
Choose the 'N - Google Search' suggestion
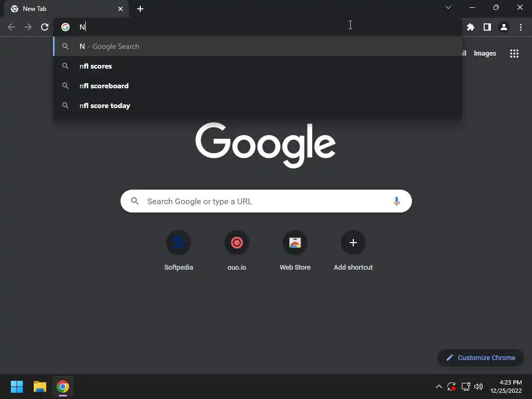(x=258, y=46)
